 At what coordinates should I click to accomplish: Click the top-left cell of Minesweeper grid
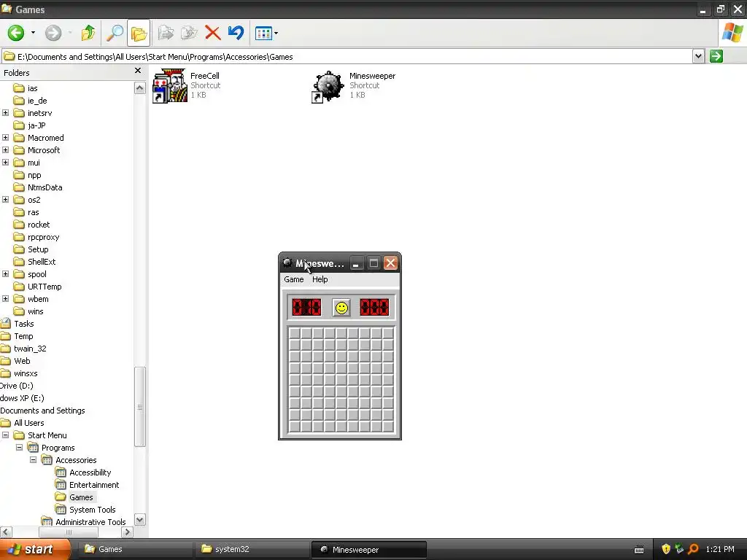[x=295, y=332]
